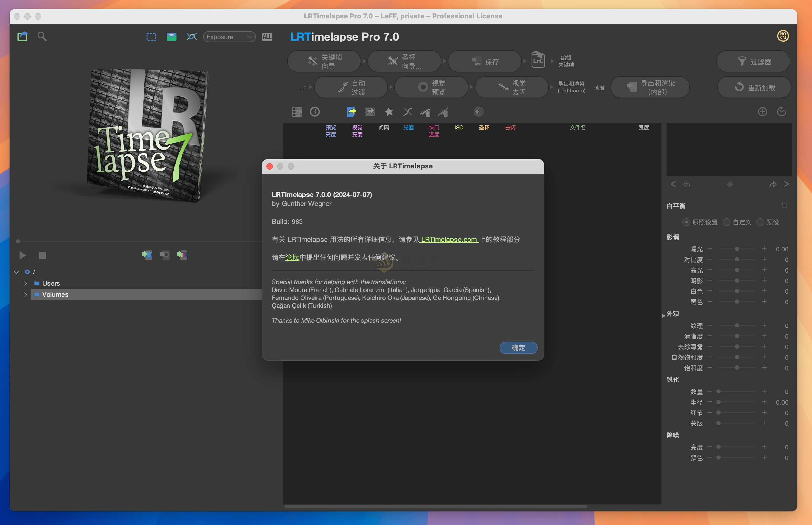This screenshot has height=525, width=812.
Task: Close the 关于 LRTimelapse dialog
Action: coord(270,166)
